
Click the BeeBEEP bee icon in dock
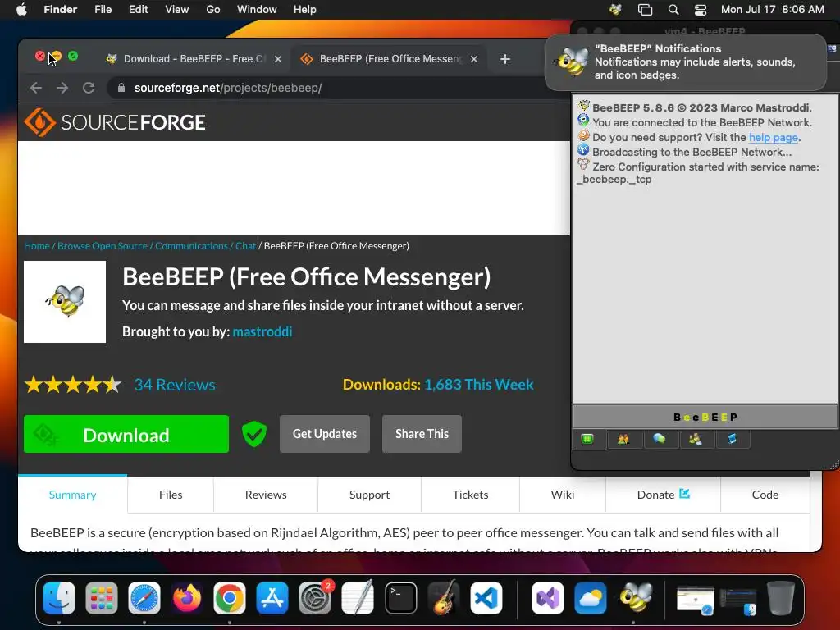(634, 598)
